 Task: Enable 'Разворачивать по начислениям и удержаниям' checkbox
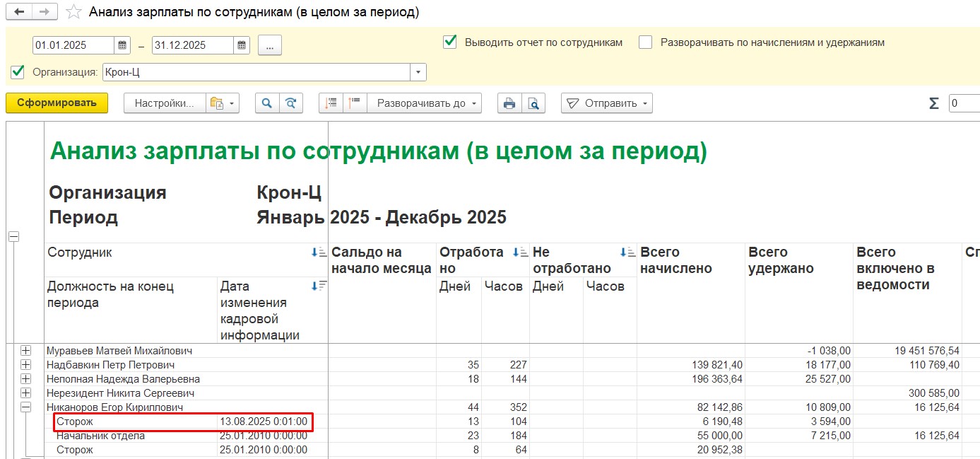(645, 42)
